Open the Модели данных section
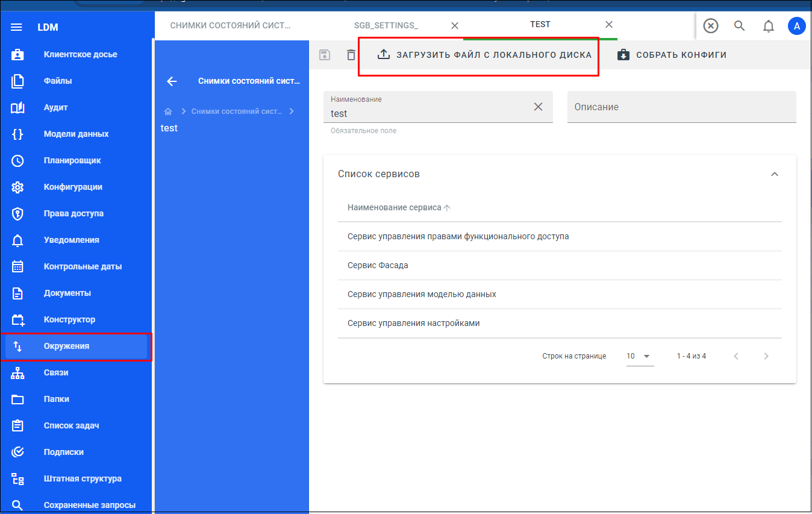The image size is (812, 514). pos(76,134)
